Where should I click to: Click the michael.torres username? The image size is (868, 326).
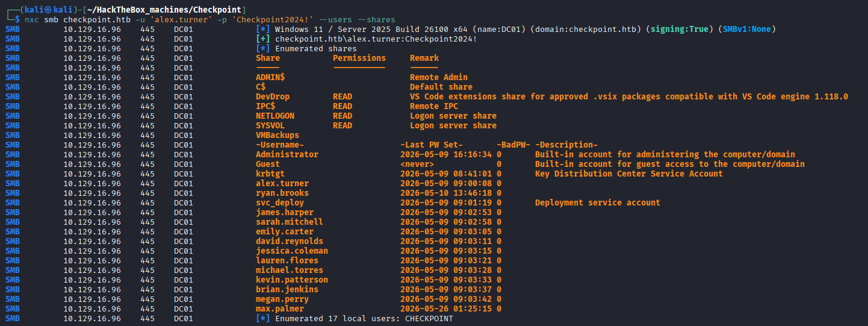click(x=290, y=270)
